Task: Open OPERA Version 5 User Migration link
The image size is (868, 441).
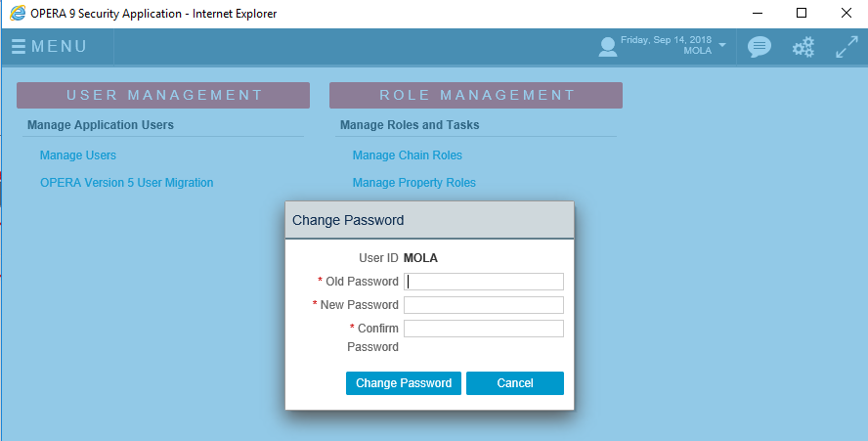Action: [x=127, y=183]
